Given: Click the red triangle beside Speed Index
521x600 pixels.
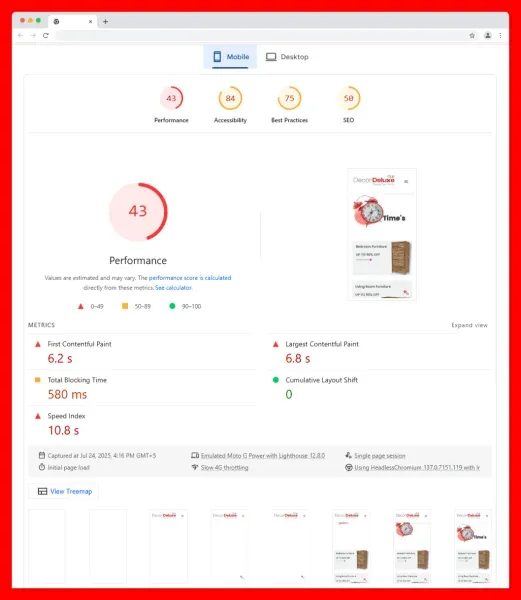Looking at the screenshot, I should tap(38, 416).
